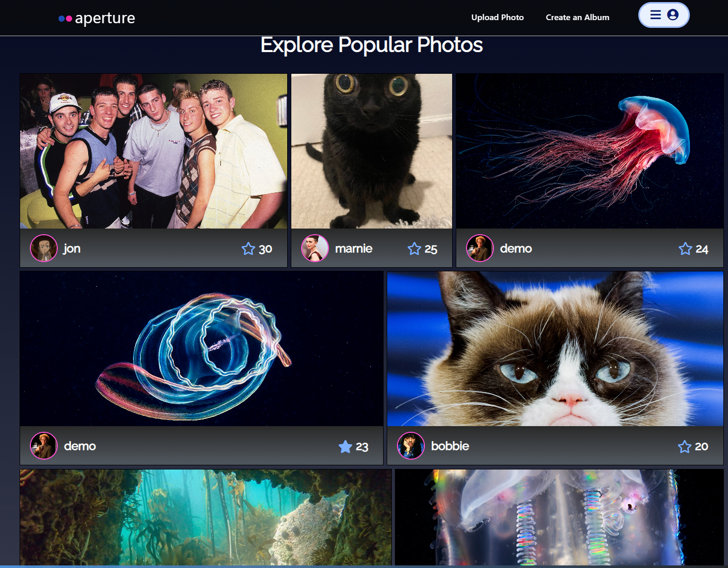Open the hamburger profile menu button
This screenshot has height=568, width=728.
655,15
